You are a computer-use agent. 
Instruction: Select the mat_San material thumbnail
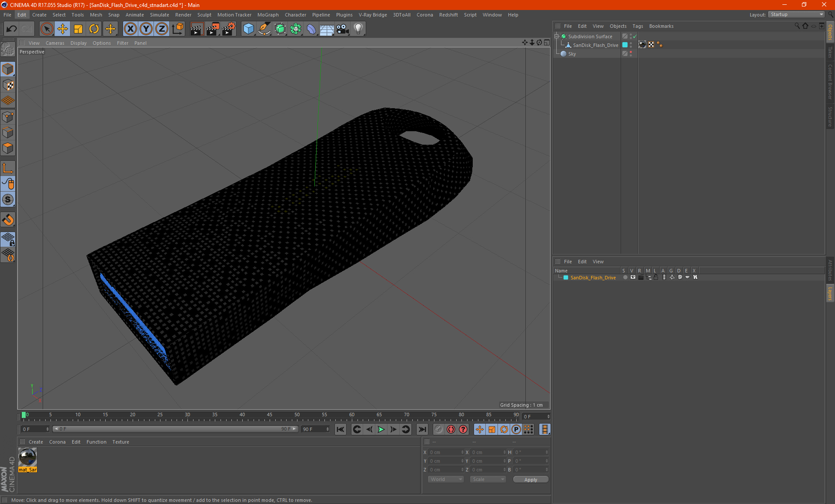point(28,458)
